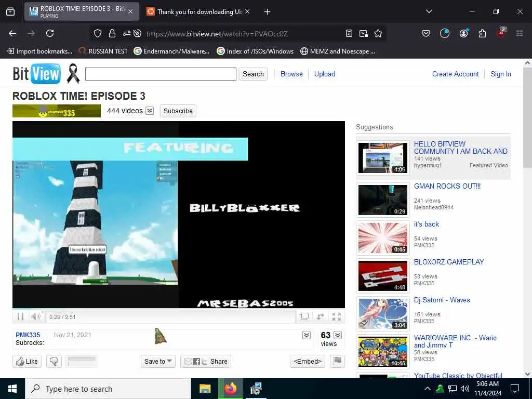Enter fullscreen video mode
The width and height of the screenshot is (532, 399).
point(337,316)
